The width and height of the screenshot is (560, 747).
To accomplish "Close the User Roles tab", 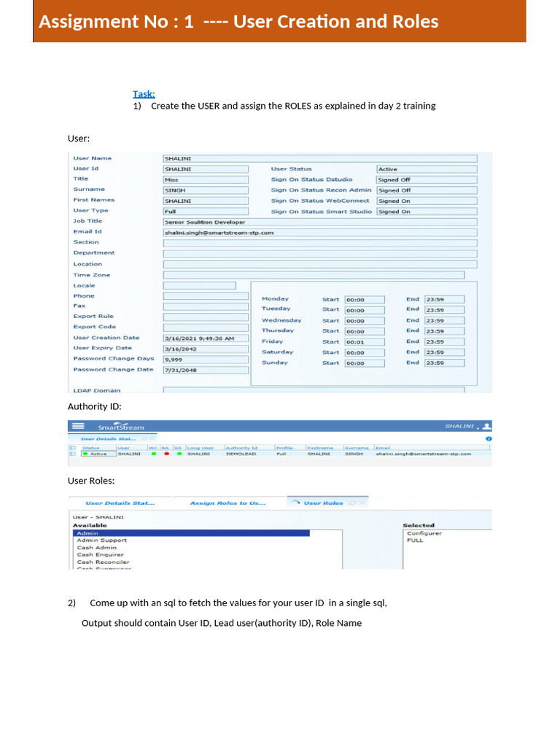I will pos(362,503).
